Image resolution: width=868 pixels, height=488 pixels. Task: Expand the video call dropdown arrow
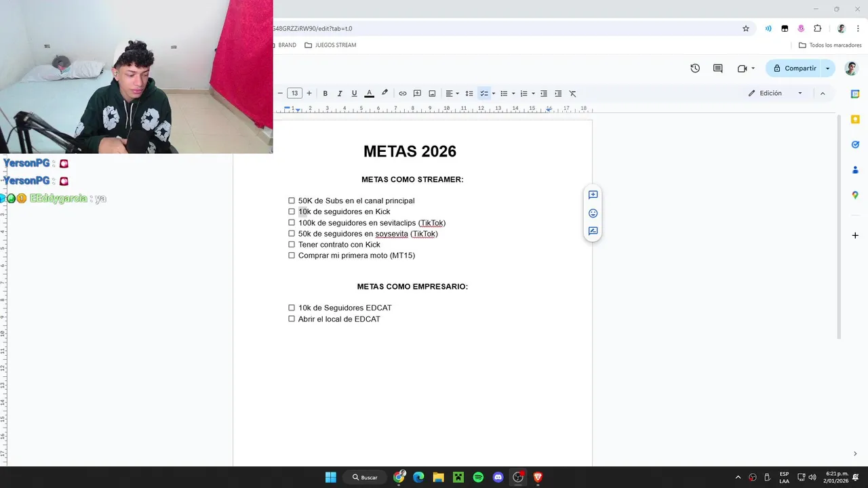click(753, 68)
